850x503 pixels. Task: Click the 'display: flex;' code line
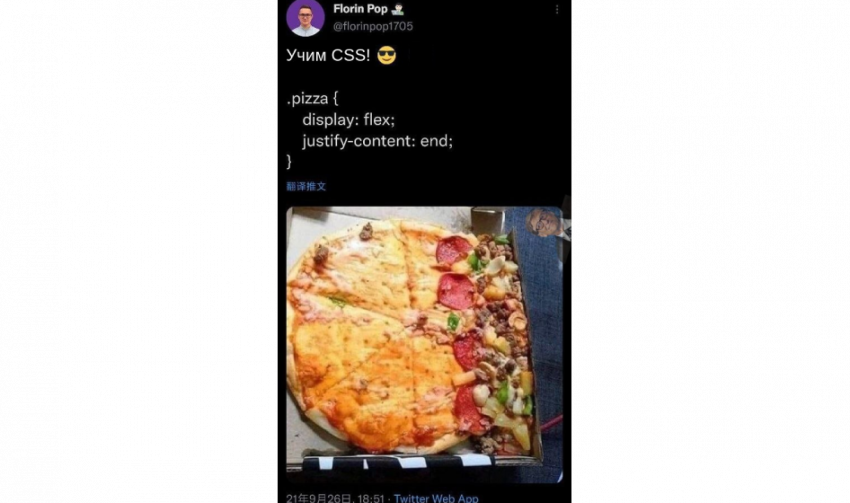(x=349, y=119)
